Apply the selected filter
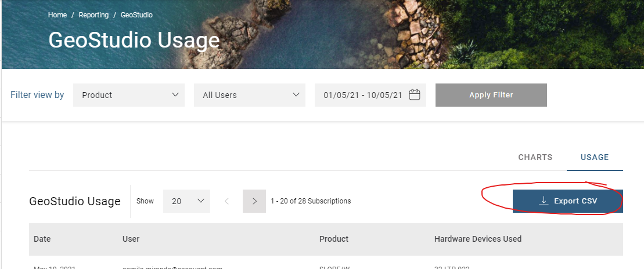The width and height of the screenshot is (644, 269). 491,95
